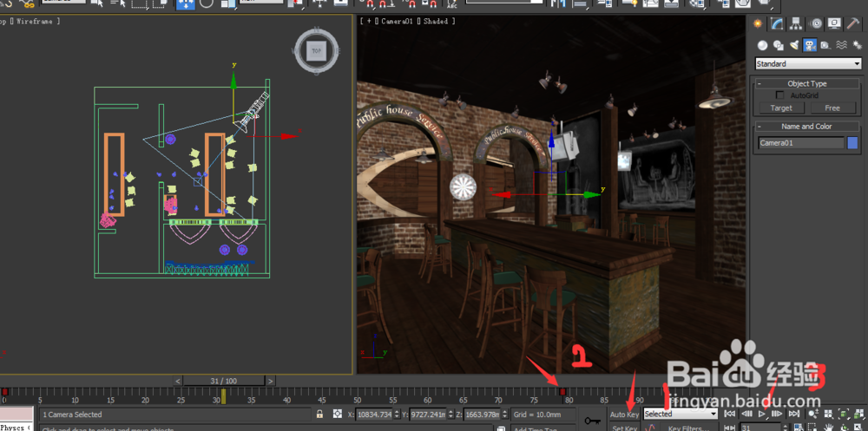The width and height of the screenshot is (868, 431).
Task: Open the Hierarchy panel tab
Action: 796,23
